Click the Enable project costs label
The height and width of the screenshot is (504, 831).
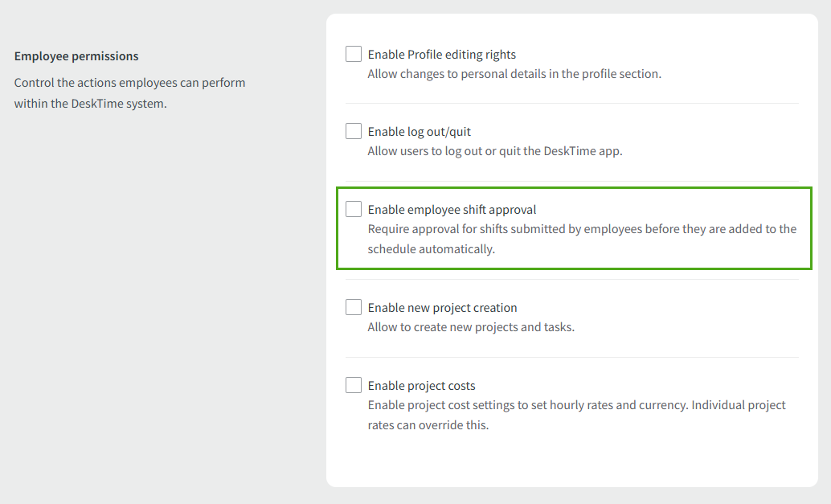click(x=421, y=385)
